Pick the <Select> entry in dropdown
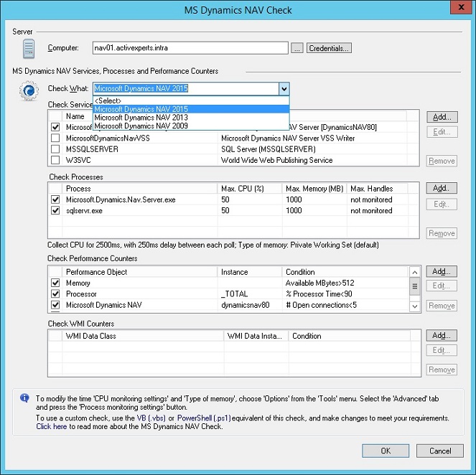Image resolution: width=476 pixels, height=475 pixels. click(x=108, y=100)
